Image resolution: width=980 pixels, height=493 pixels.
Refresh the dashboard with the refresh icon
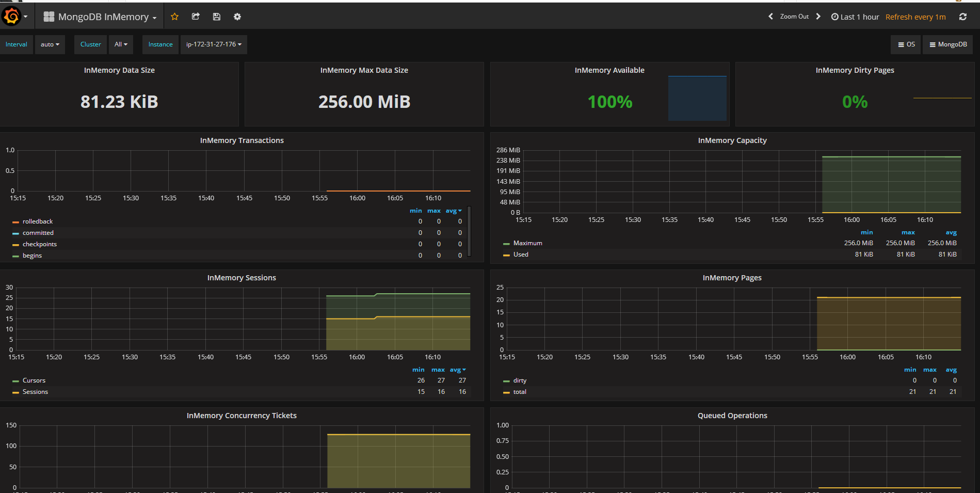[x=963, y=17]
